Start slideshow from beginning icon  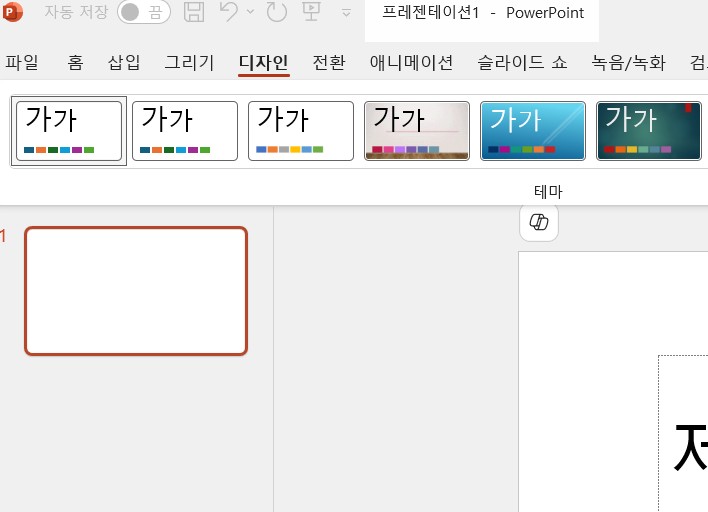pos(312,12)
